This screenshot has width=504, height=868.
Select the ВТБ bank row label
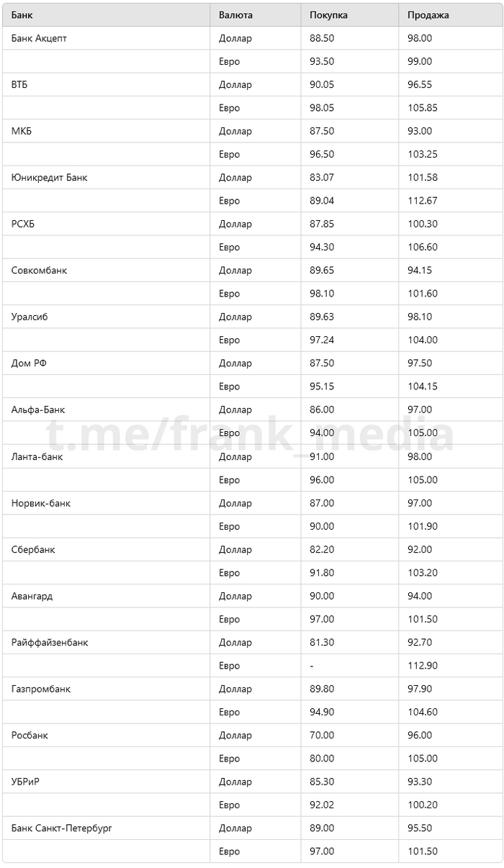19,84
